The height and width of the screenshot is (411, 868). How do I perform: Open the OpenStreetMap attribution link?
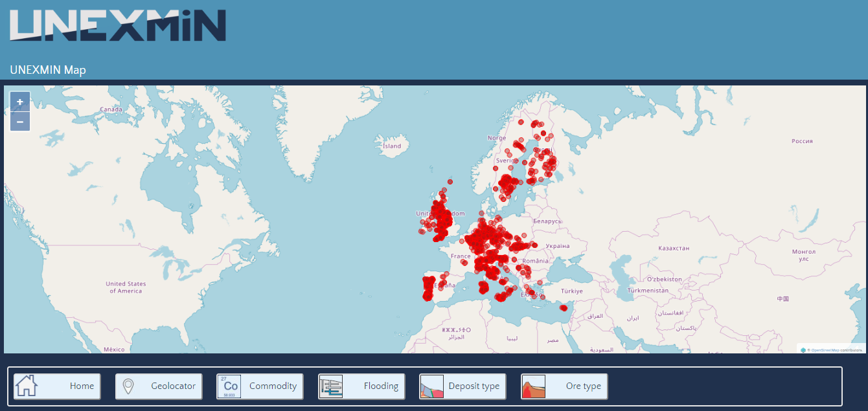pyautogui.click(x=824, y=350)
